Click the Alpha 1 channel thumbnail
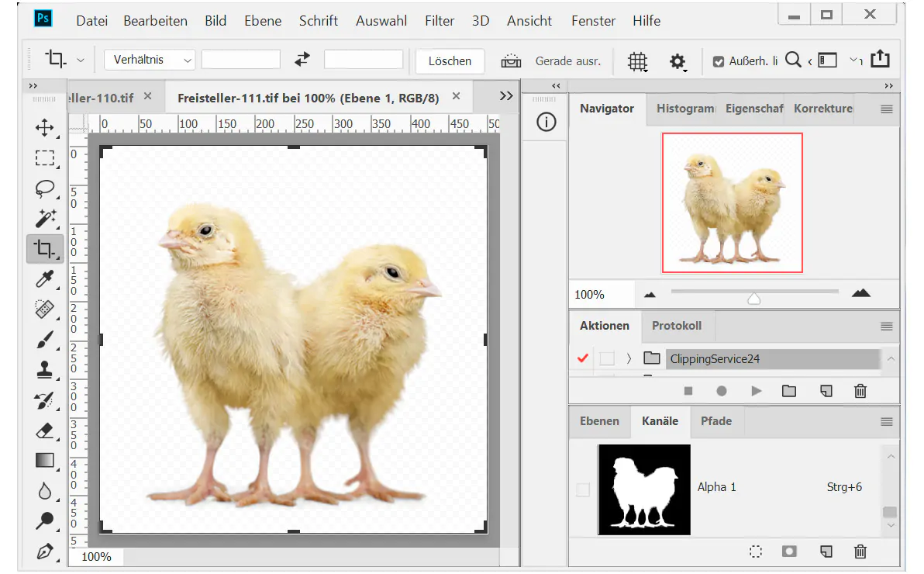Image resolution: width=924 pixels, height=574 pixels. (644, 489)
